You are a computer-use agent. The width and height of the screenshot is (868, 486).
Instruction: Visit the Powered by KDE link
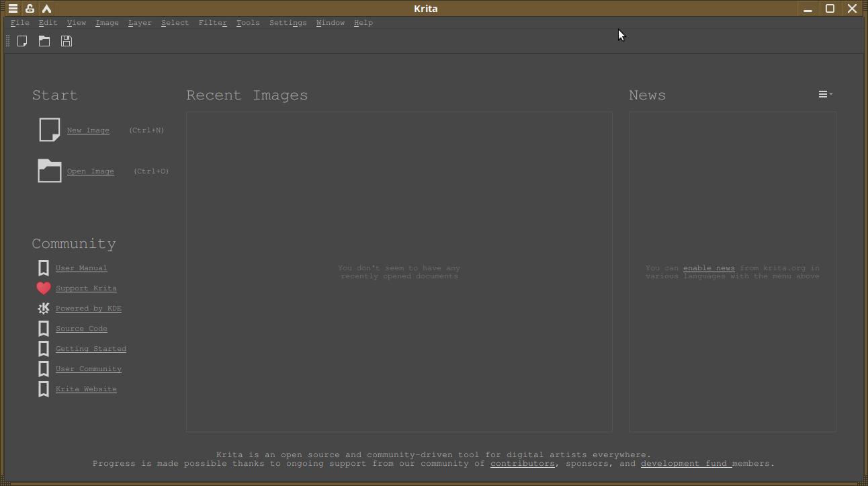pyautogui.click(x=89, y=309)
